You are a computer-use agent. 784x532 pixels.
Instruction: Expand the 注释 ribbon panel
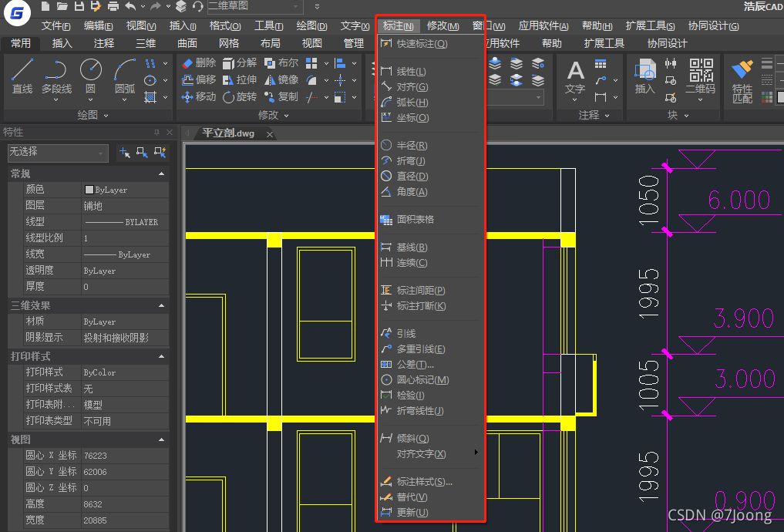[x=594, y=116]
